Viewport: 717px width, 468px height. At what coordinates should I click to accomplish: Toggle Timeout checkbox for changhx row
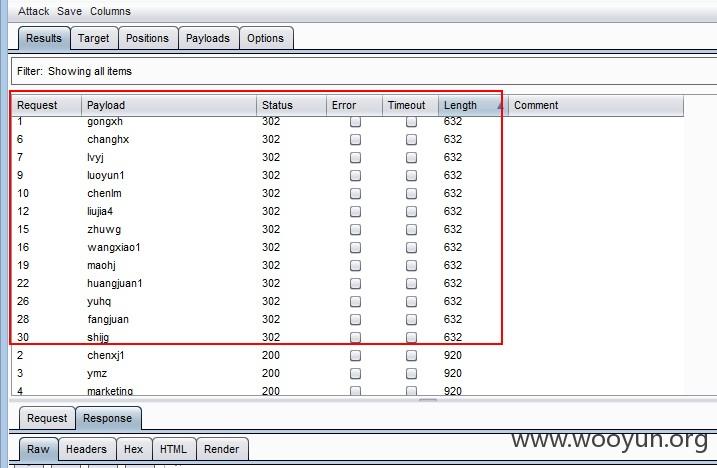412,140
